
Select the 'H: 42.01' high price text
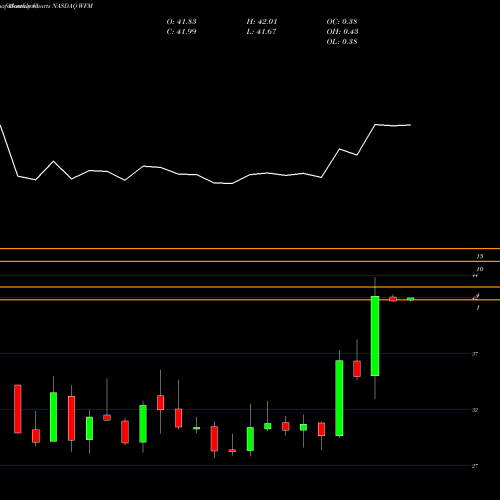pyautogui.click(x=262, y=22)
